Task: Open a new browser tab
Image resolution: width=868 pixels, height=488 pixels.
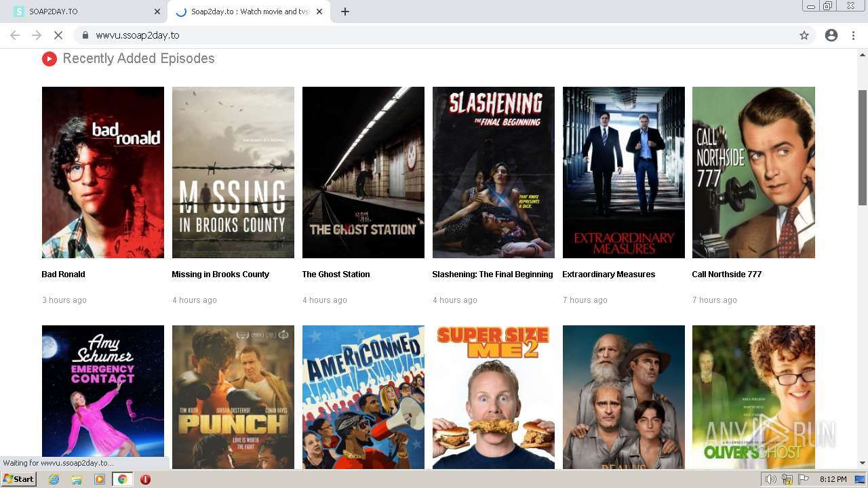Action: pos(345,12)
